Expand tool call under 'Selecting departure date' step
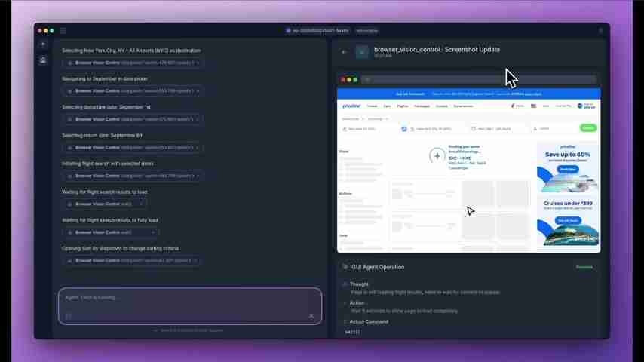 tap(133, 120)
